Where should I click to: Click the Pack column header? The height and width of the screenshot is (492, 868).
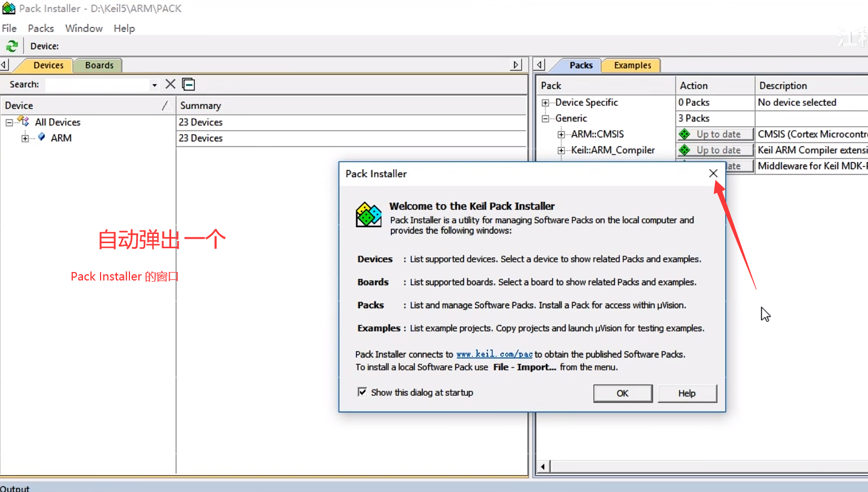[x=605, y=85]
